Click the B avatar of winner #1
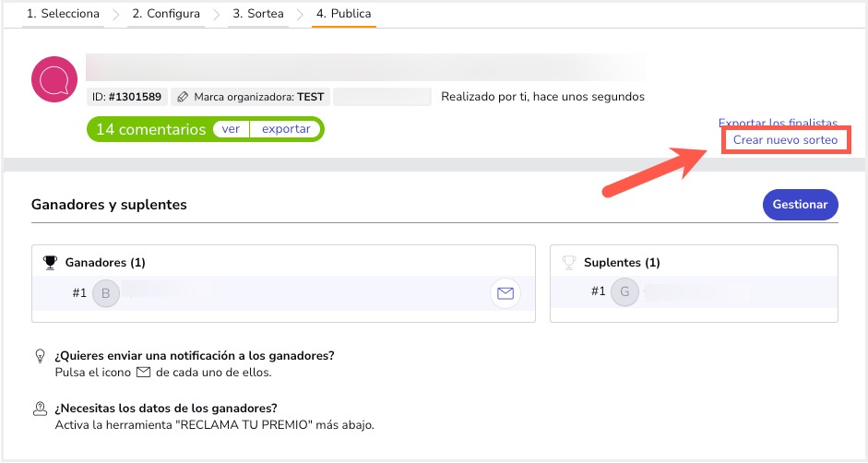Image resolution: width=868 pixels, height=463 pixels. tap(106, 293)
